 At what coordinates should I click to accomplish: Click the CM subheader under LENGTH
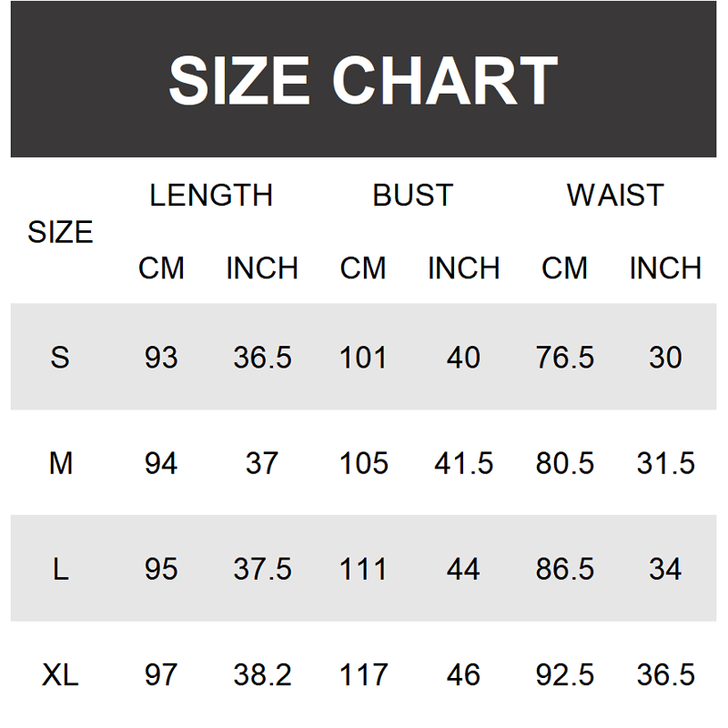[x=161, y=268]
